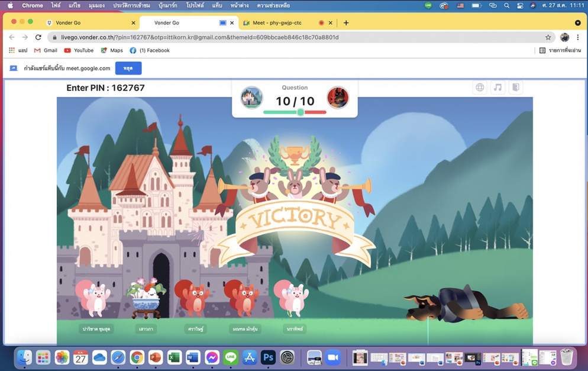588x371 pixels.
Task: Open Control Center in menu bar
Action: pos(520,5)
